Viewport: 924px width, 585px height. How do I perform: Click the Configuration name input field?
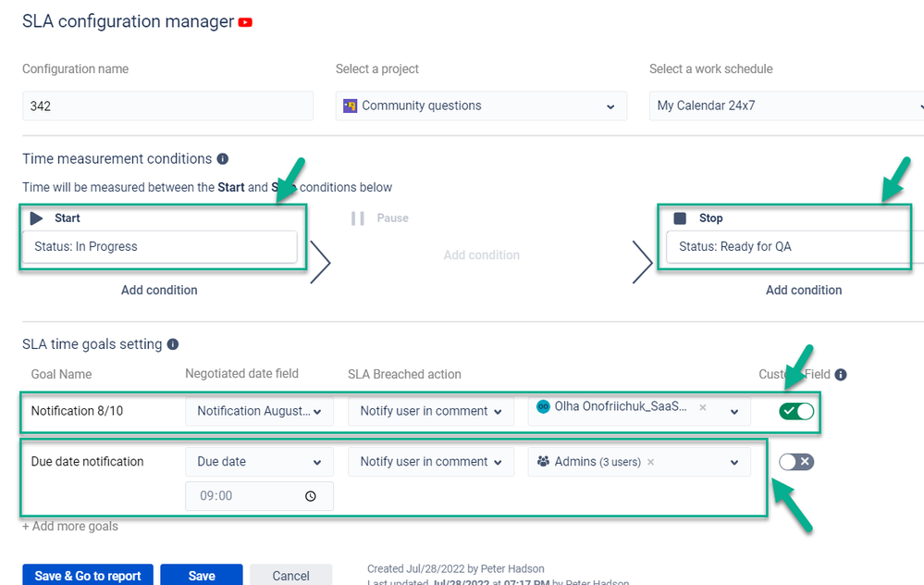tap(168, 106)
